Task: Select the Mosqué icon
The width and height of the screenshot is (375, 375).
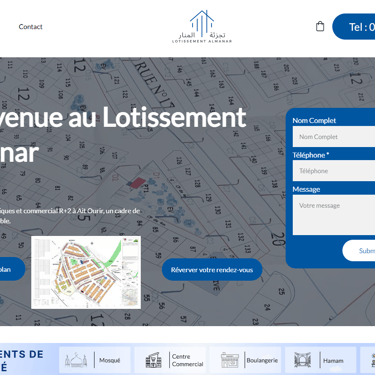Action: click(76, 360)
